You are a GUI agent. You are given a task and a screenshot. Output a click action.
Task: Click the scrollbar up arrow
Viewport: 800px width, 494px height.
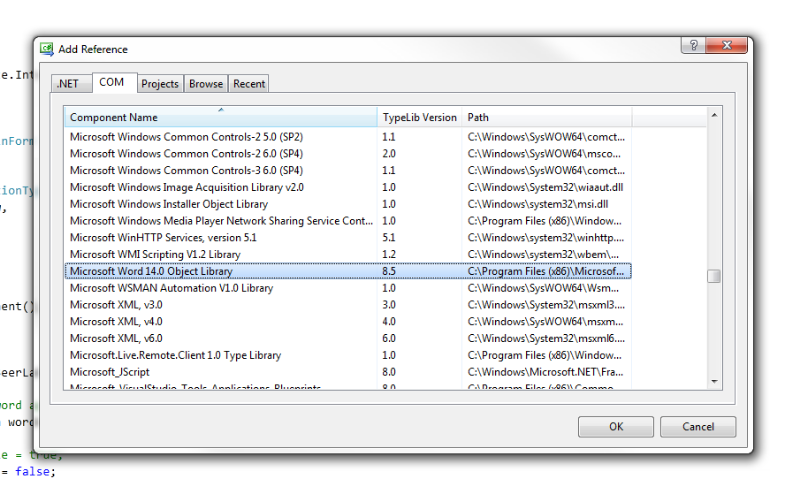pos(714,116)
